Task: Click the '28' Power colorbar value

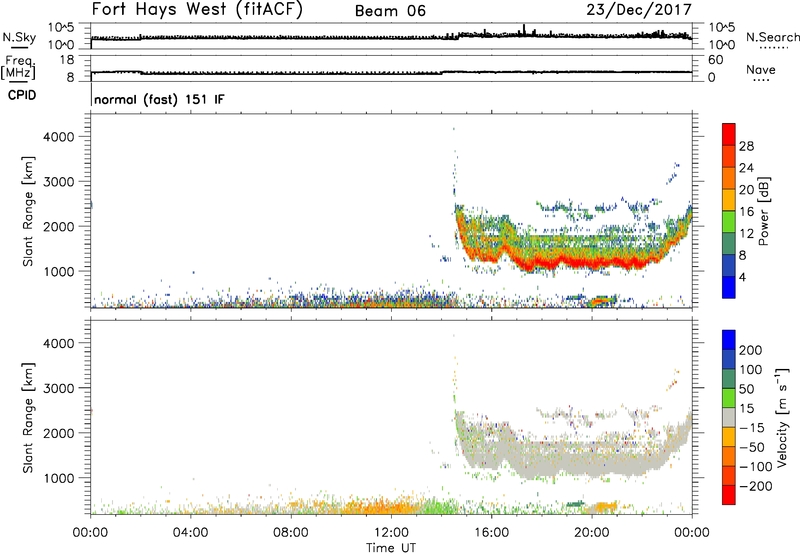Action: pos(746,146)
